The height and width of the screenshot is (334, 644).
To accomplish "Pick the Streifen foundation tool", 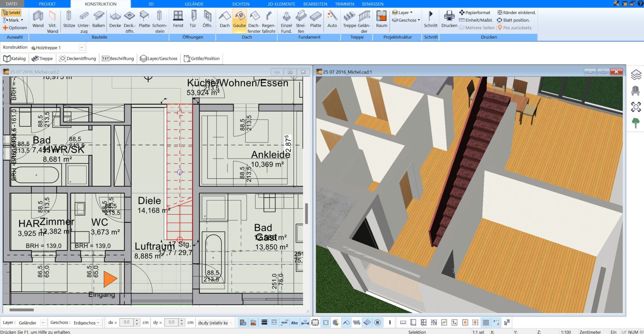I will tap(301, 21).
